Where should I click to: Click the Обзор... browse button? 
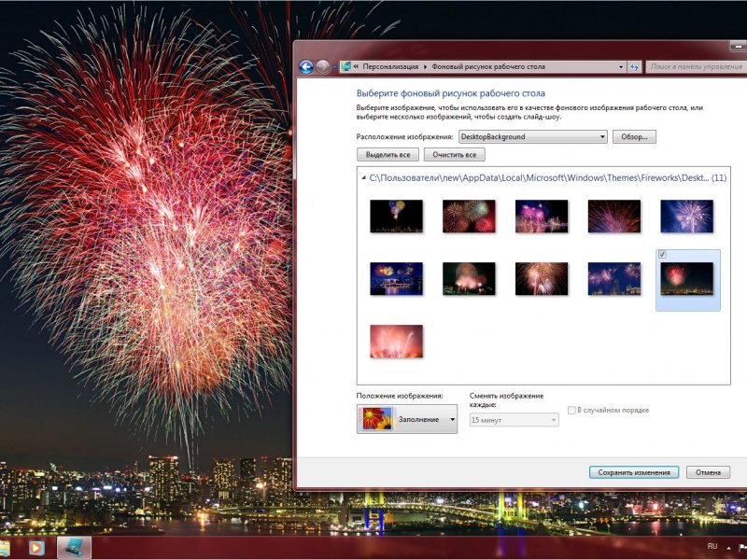tap(634, 136)
